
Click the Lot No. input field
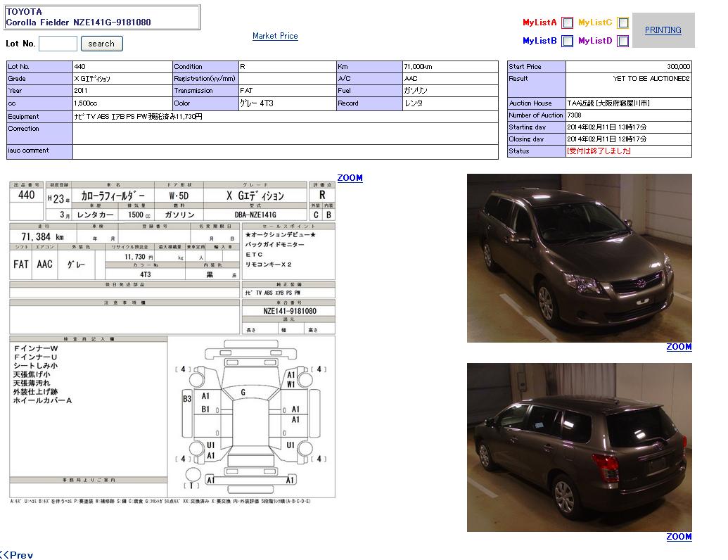pyautogui.click(x=58, y=44)
